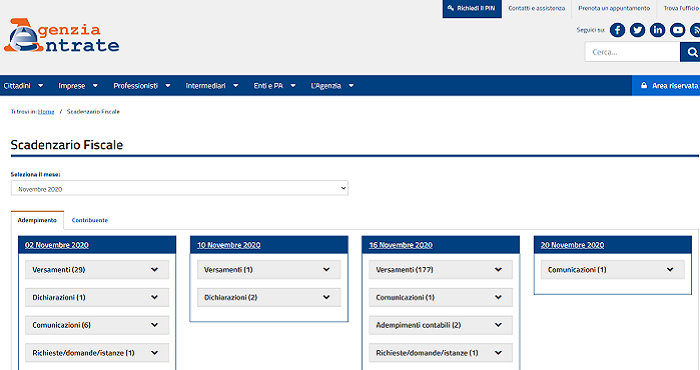Expand Versamenti (1) under 10 Novembre

click(x=269, y=270)
